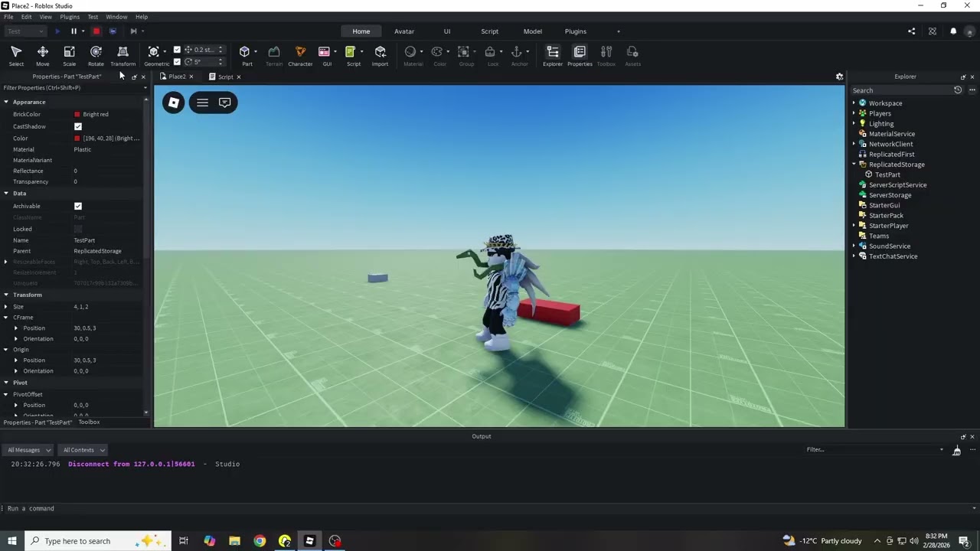Open the All Messages dropdown
This screenshot has width=980, height=551.
click(28, 450)
